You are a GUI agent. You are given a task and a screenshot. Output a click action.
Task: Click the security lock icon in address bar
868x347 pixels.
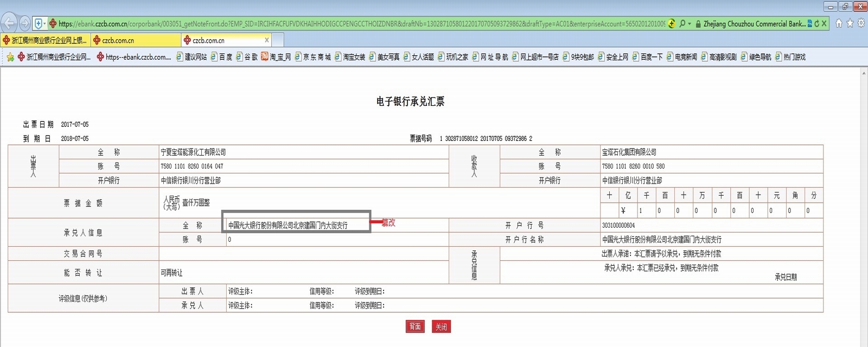click(698, 24)
